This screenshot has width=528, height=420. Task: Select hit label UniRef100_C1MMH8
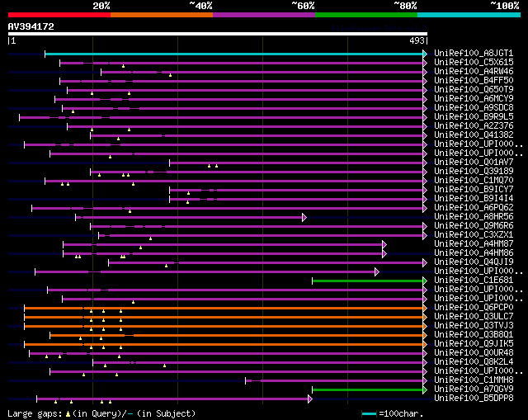click(x=474, y=380)
